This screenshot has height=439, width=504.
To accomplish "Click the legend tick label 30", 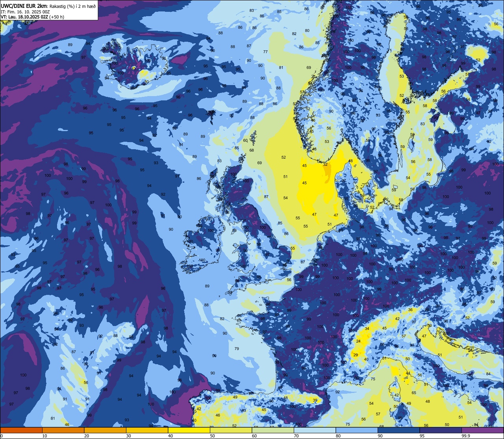I will pos(128,436).
